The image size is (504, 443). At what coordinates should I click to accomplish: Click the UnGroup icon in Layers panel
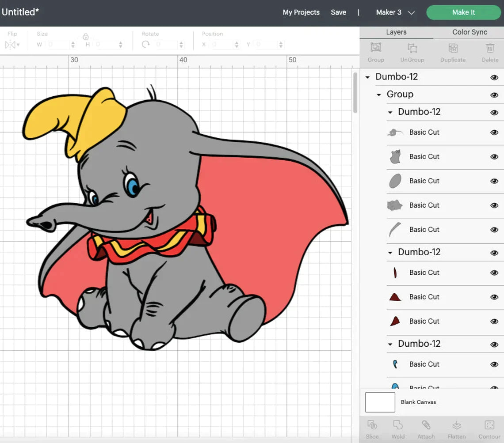click(x=412, y=48)
